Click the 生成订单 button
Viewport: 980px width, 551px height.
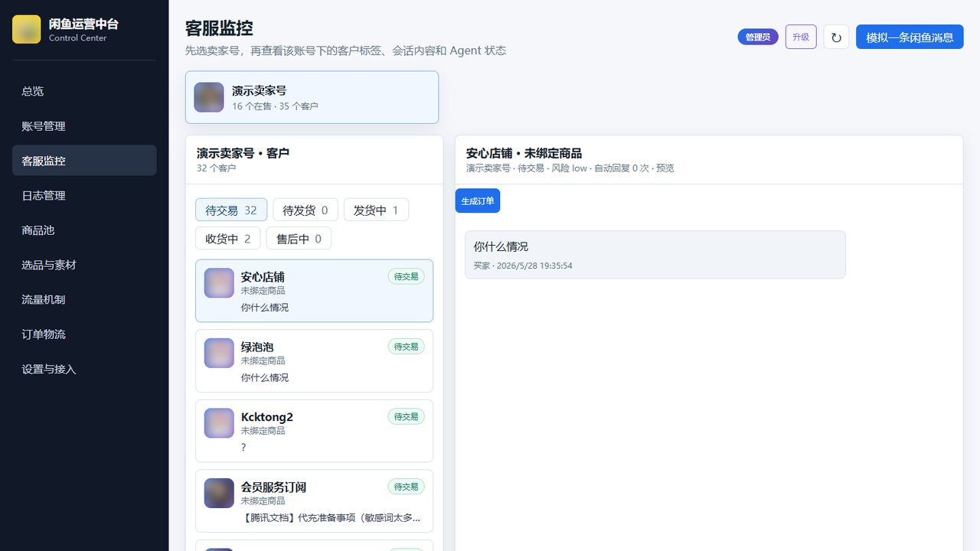coord(478,201)
